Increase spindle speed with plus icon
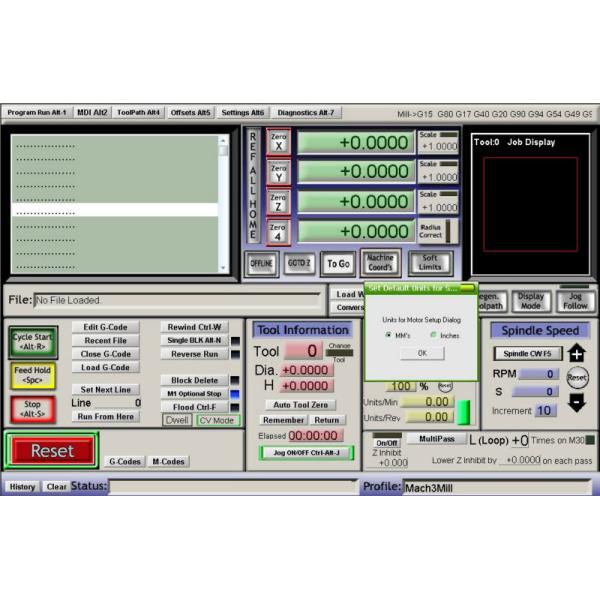This screenshot has height=600, width=600. click(x=576, y=353)
